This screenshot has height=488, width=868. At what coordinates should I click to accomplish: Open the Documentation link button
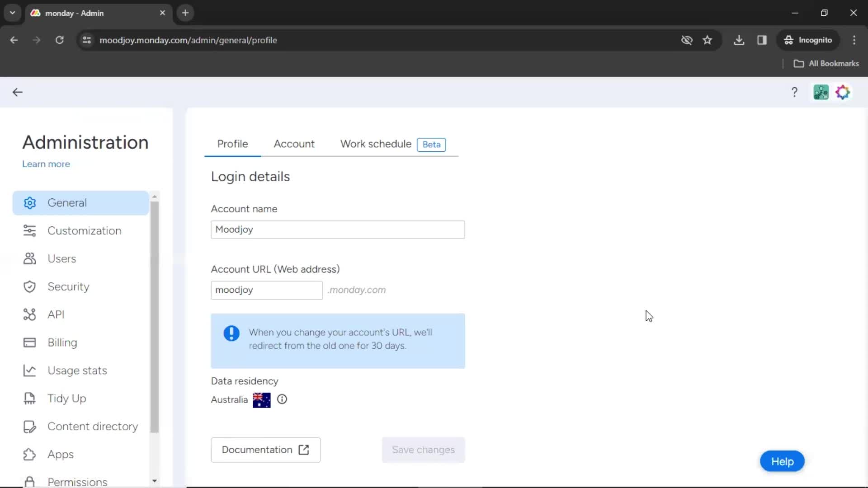265,450
